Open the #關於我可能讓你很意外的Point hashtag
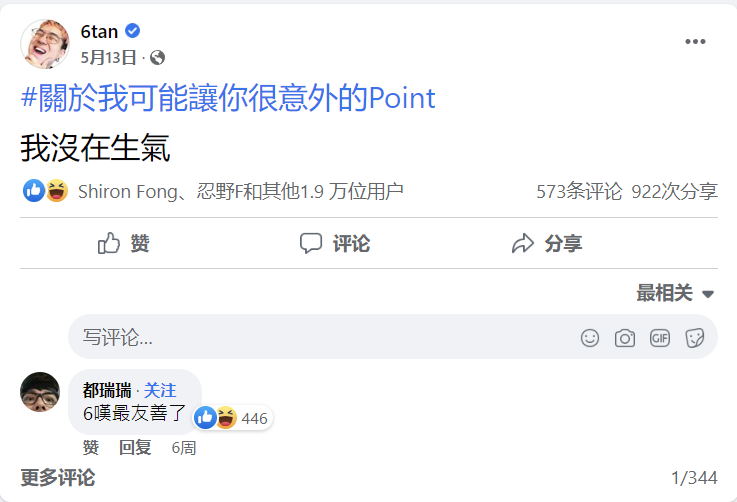737x502 pixels. tap(228, 98)
